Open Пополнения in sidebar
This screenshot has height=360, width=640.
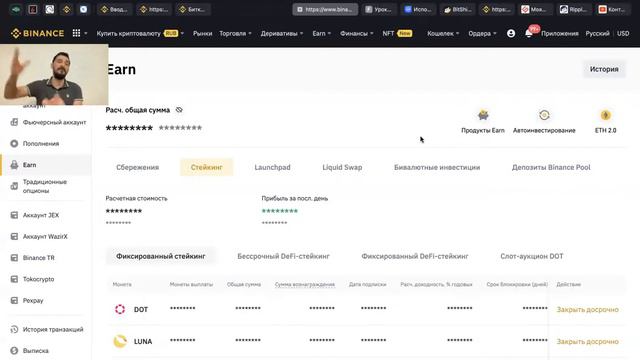click(x=41, y=144)
